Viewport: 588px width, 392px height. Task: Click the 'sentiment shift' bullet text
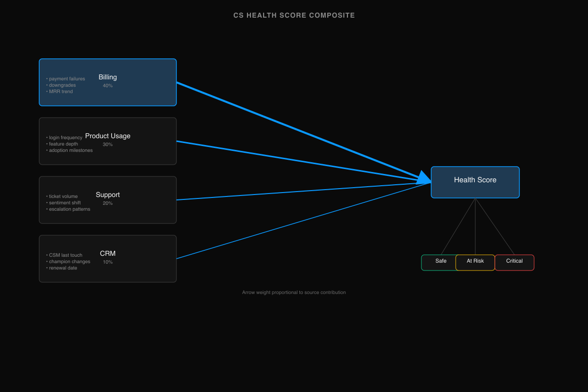[64, 203]
